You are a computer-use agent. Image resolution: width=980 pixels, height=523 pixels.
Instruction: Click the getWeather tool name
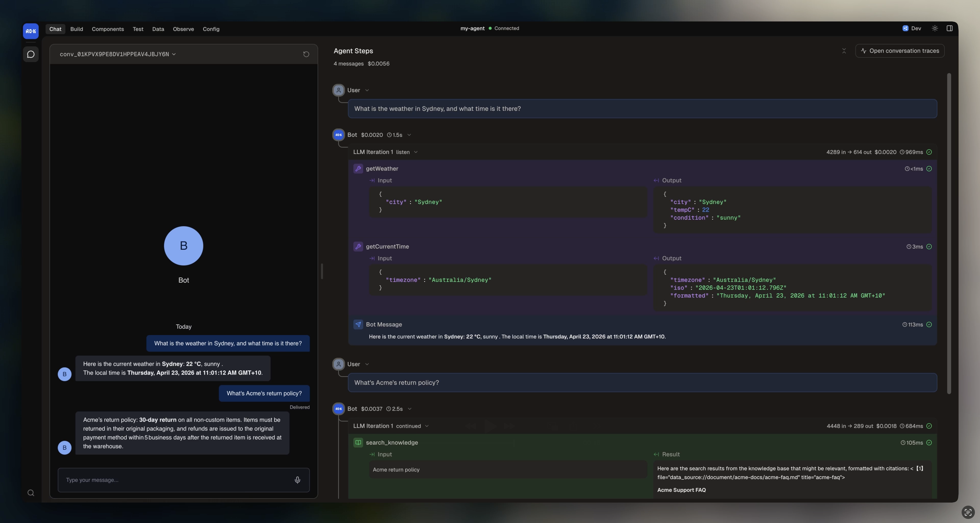382,169
